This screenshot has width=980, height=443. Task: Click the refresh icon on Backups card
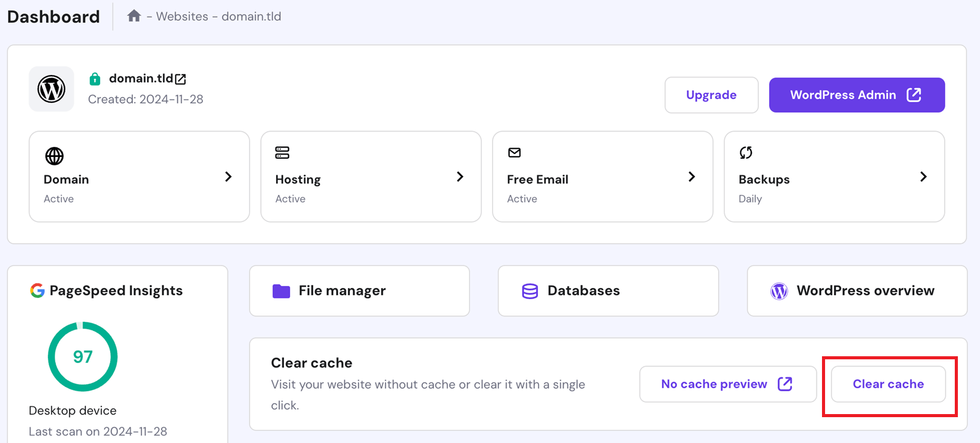pos(746,153)
